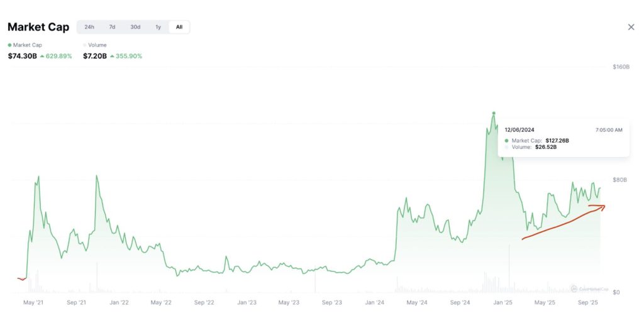The height and width of the screenshot is (333, 644).
Task: Click the green dot in tooltip Market Cap row
Action: pos(507,141)
